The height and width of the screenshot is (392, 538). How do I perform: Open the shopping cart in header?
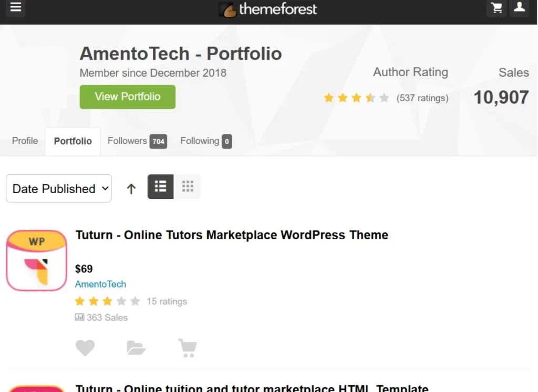click(x=496, y=8)
